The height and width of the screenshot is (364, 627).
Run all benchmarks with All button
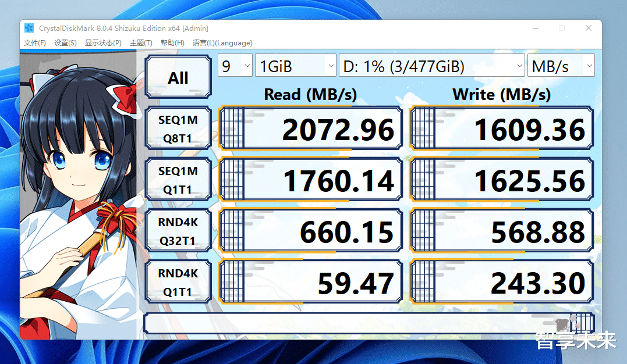[178, 77]
